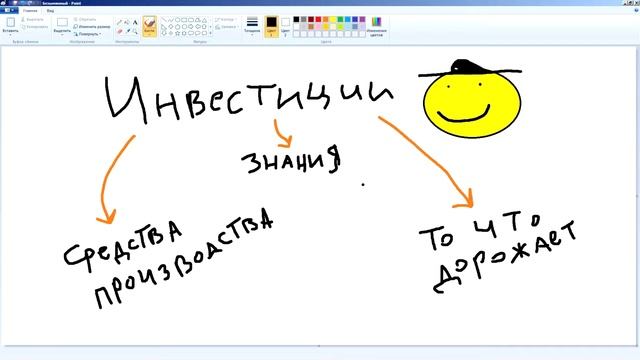Pick the lime palette swatch
Image resolution: width=640 pixels, height=360 pixels.
point(340,27)
